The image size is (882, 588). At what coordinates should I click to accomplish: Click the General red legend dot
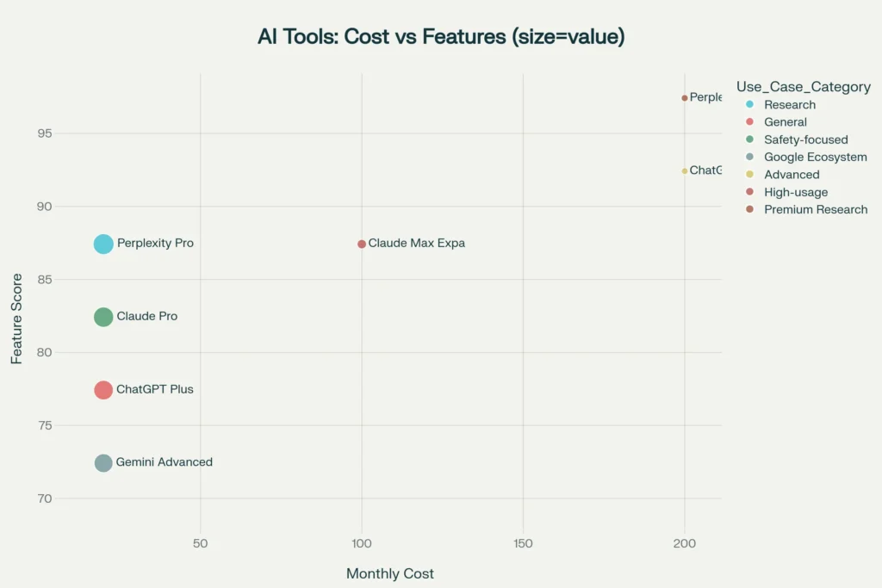point(749,122)
